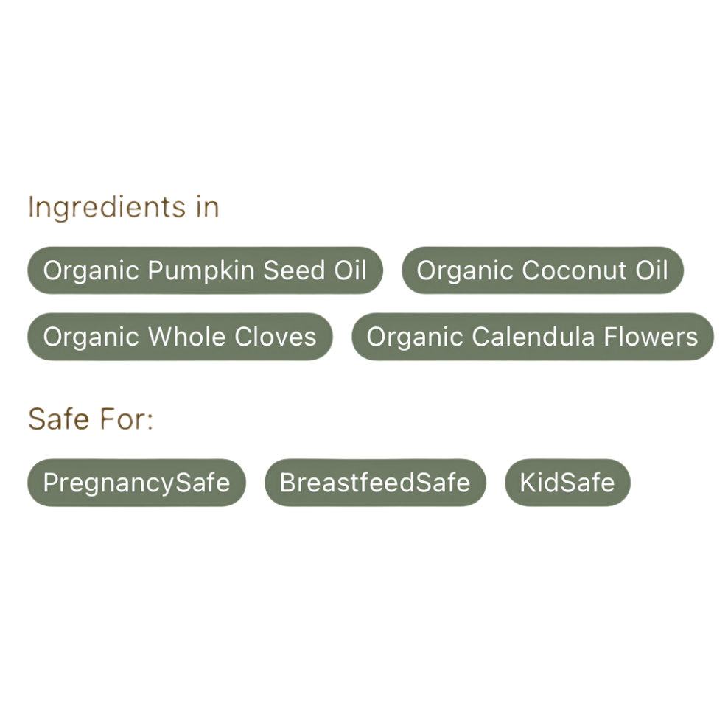Click the 'Safe For:' heading text
This screenshot has height=728, width=728.
coord(90,419)
